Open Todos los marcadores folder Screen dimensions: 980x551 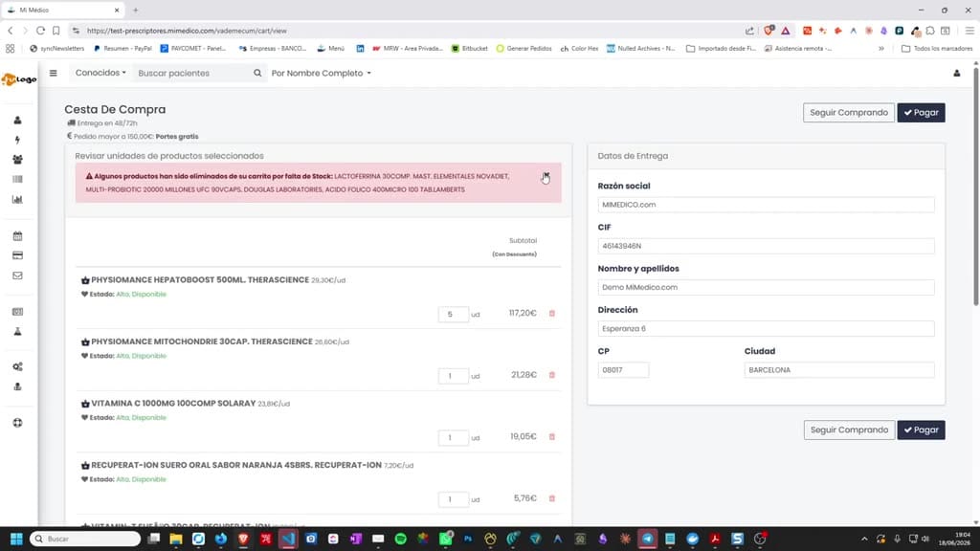click(937, 48)
